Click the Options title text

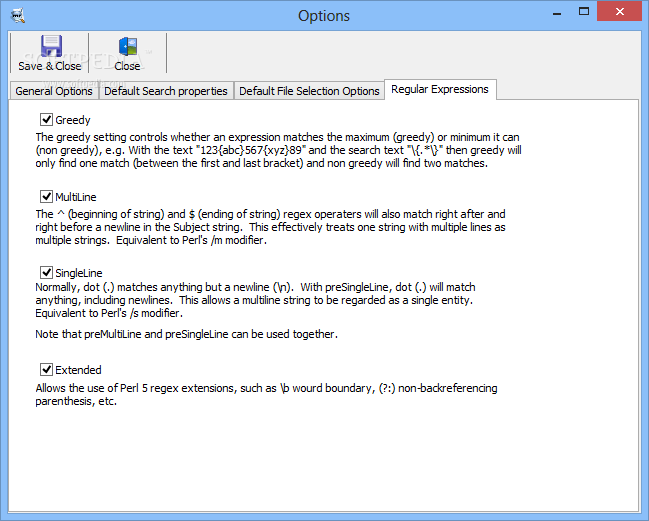click(x=324, y=16)
